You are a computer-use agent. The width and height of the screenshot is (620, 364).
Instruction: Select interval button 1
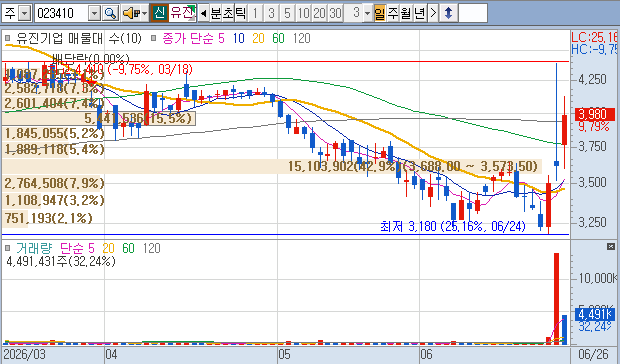coord(255,13)
